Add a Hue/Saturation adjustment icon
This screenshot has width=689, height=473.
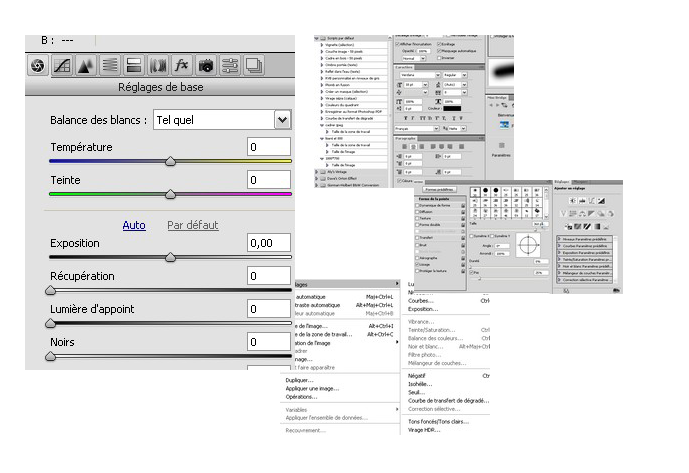coord(573,214)
